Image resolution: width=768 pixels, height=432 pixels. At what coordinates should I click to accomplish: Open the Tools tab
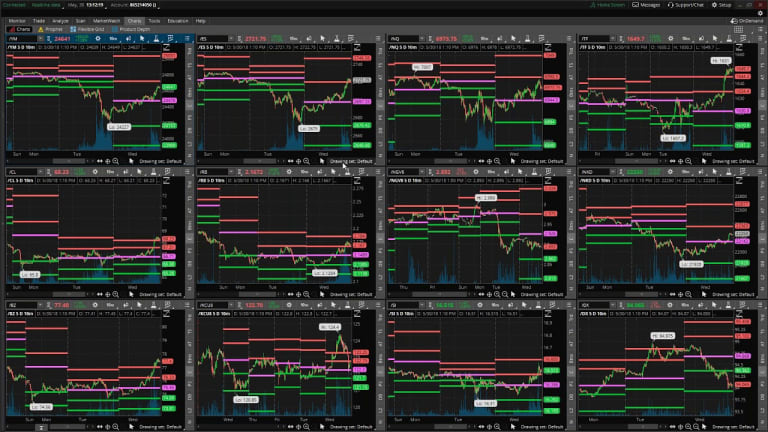point(154,21)
